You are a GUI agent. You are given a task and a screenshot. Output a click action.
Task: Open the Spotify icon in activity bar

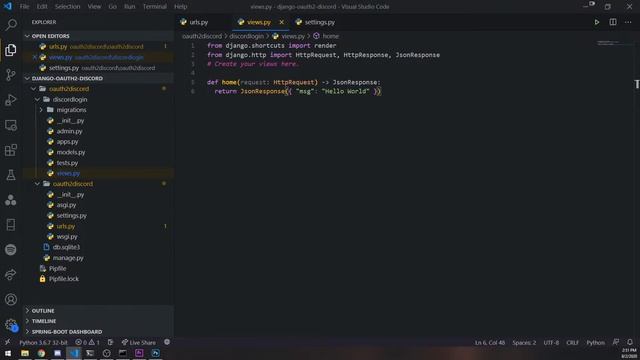tap(11, 249)
